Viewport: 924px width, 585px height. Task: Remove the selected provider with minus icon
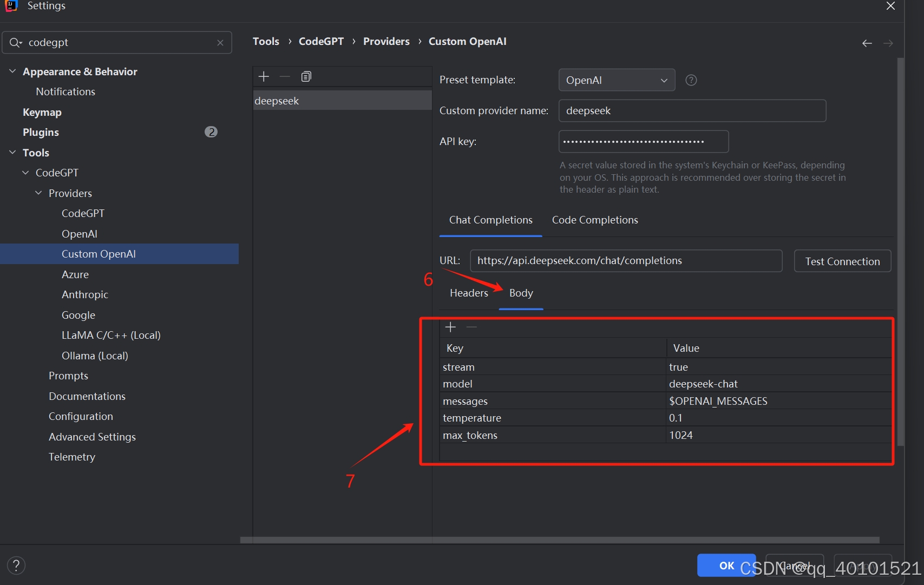pyautogui.click(x=285, y=76)
